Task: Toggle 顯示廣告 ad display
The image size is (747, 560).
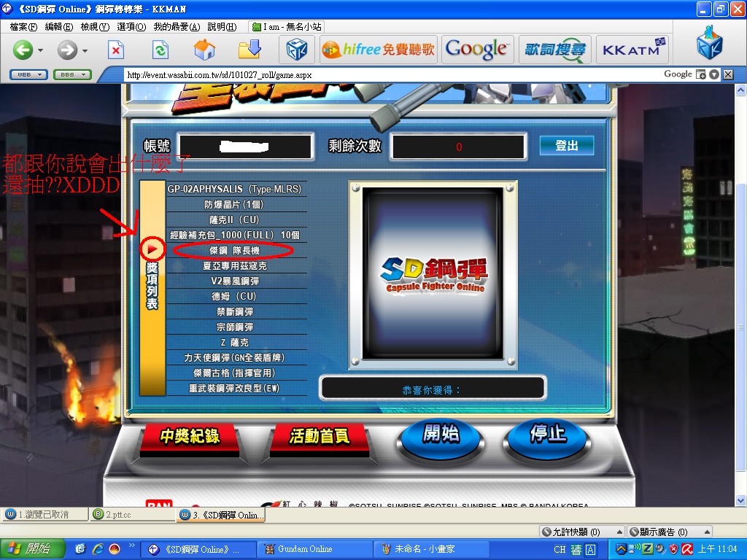Action: [659, 532]
